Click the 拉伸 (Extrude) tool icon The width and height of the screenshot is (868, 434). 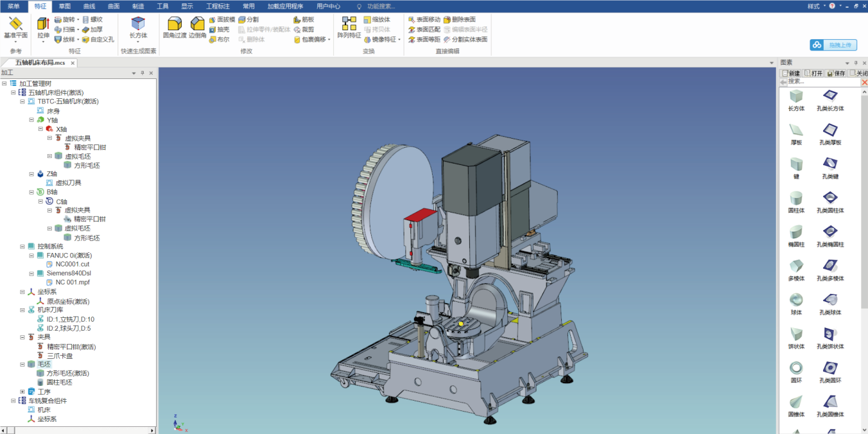tap(43, 25)
